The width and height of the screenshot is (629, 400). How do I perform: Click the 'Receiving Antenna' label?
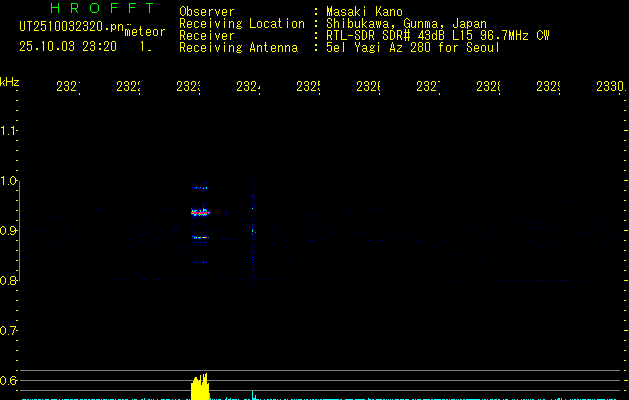coord(238,47)
